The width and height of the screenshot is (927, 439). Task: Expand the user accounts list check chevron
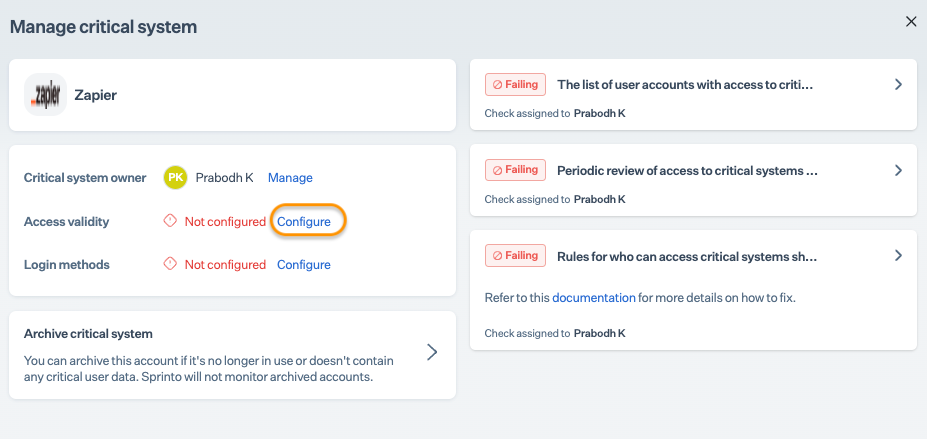898,85
